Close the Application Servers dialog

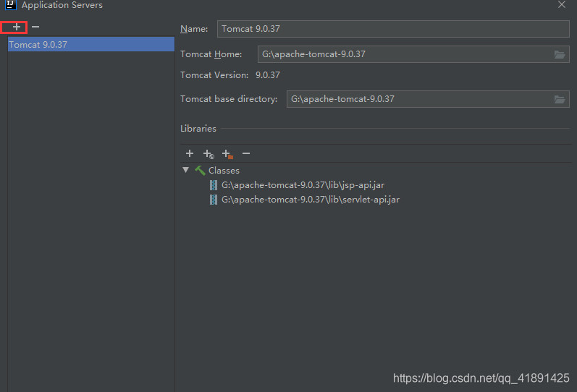[562, 4]
